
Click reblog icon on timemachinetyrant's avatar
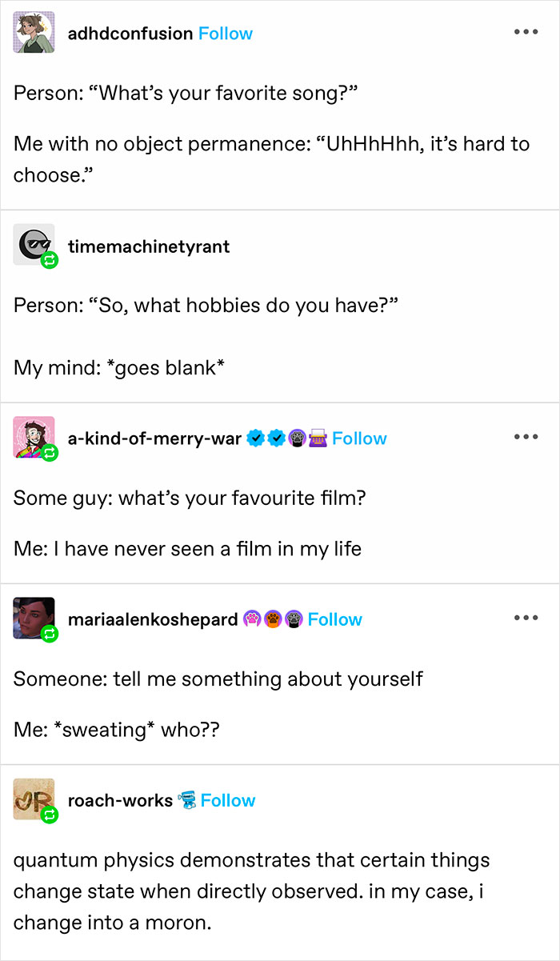tap(49, 259)
